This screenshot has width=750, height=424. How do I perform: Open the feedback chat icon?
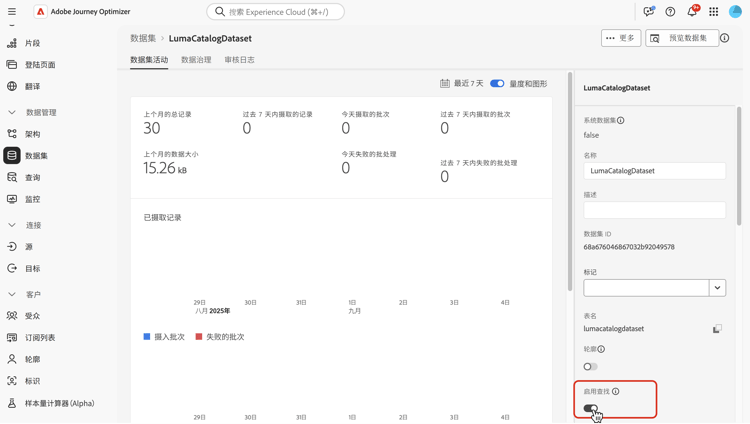649,11
